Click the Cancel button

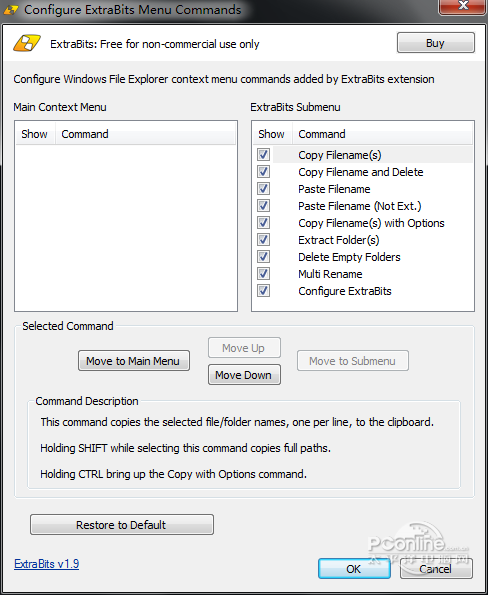pyautogui.click(x=436, y=568)
